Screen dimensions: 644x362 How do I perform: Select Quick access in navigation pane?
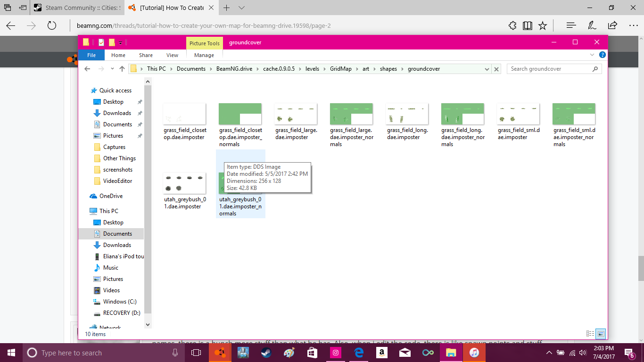click(x=116, y=90)
